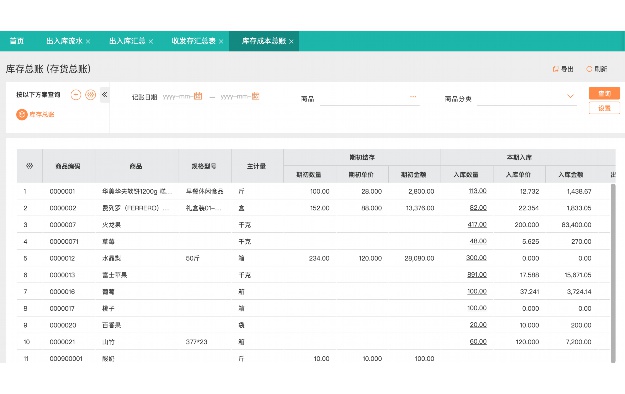This screenshot has height=394, width=625.
Task: Click the 商品 field ellipsis icon
Action: click(413, 97)
